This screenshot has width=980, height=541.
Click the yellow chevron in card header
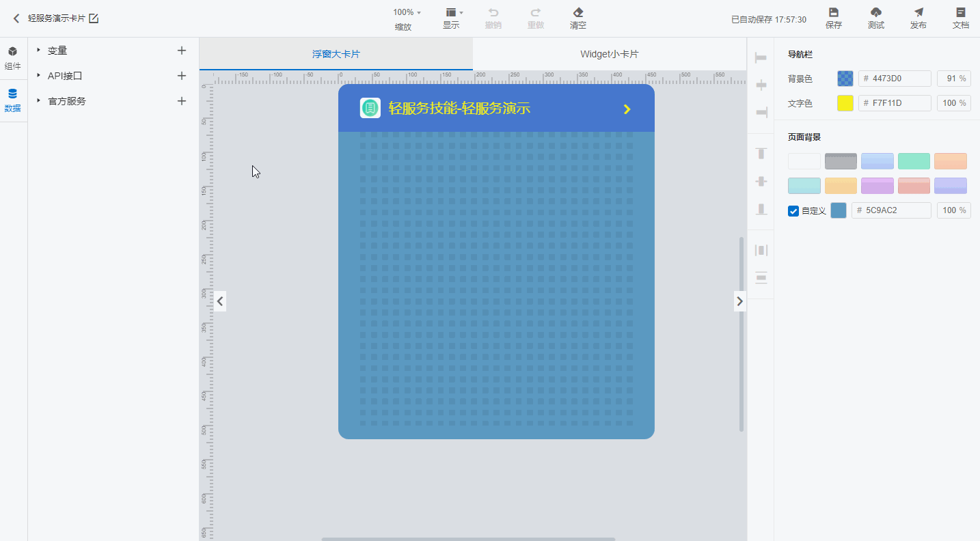coord(627,109)
